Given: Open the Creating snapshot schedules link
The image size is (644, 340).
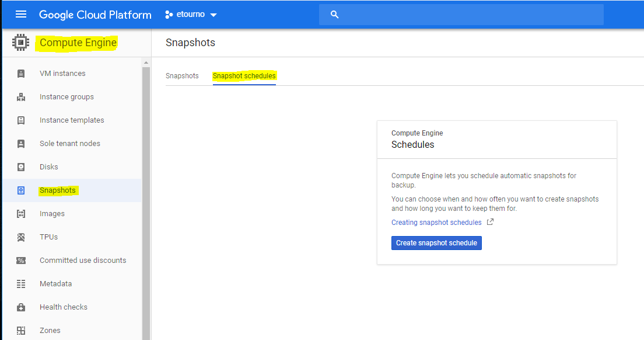Looking at the screenshot, I should click(x=436, y=223).
